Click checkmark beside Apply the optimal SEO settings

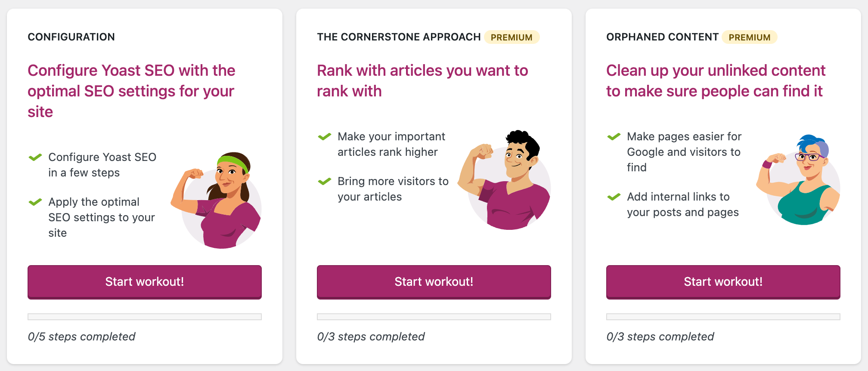(35, 202)
